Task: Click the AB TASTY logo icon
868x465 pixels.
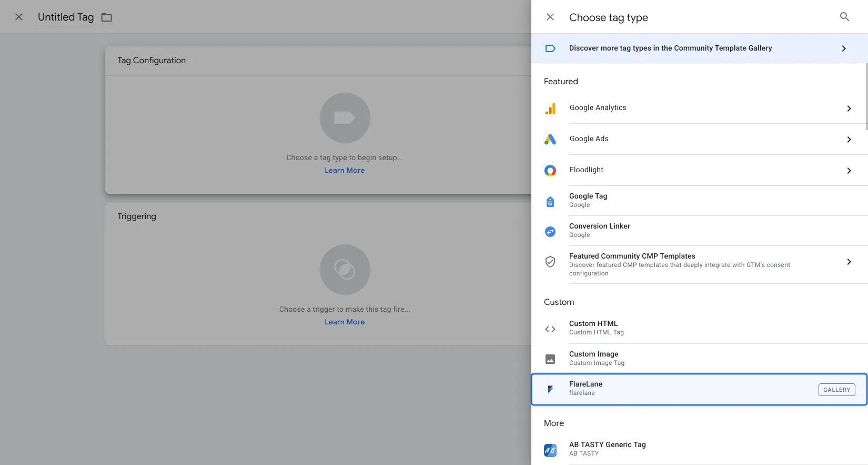Action: [550, 450]
